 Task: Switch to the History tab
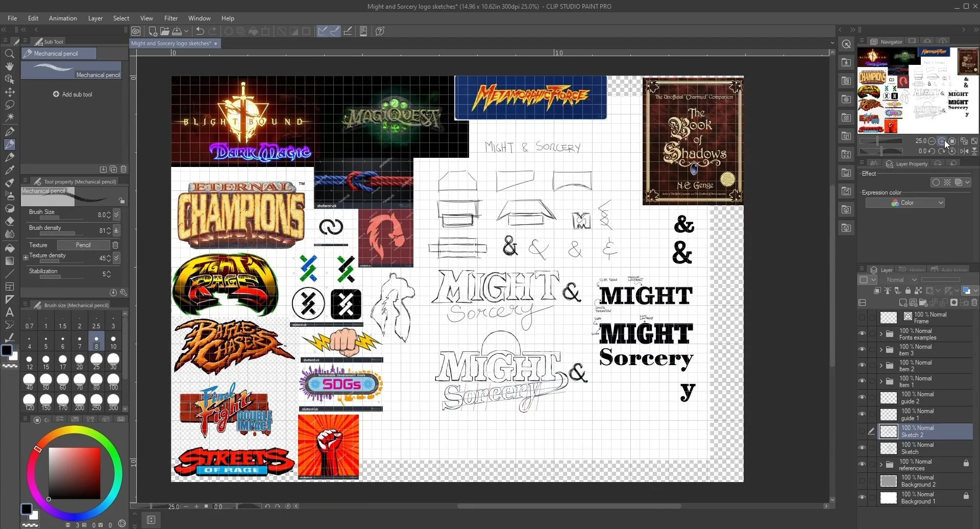914,269
